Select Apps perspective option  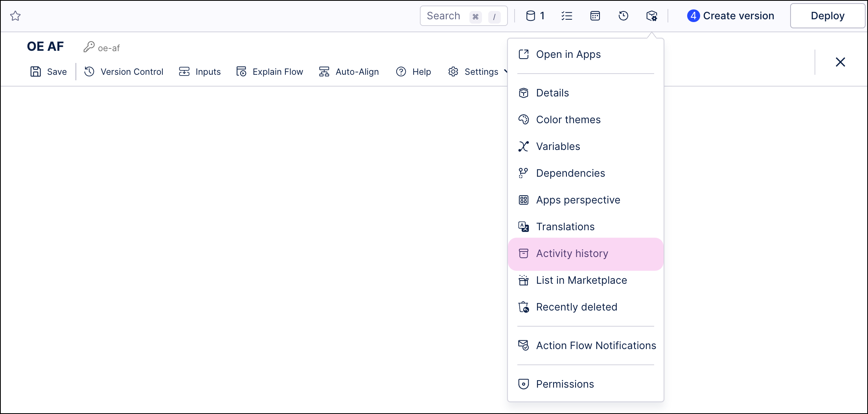[x=578, y=200]
